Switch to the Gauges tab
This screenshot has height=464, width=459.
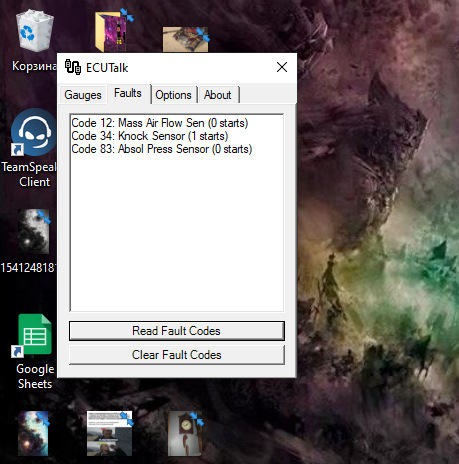[x=83, y=95]
